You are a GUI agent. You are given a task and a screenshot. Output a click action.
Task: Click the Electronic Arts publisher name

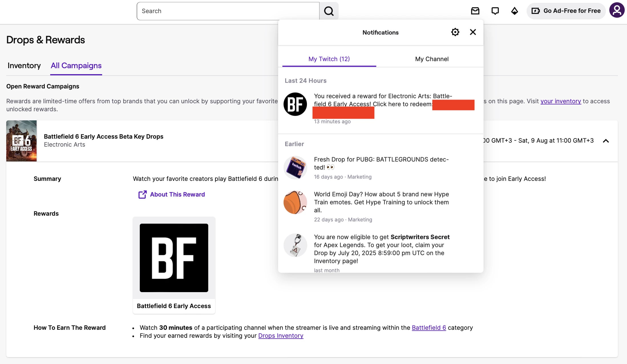64,144
